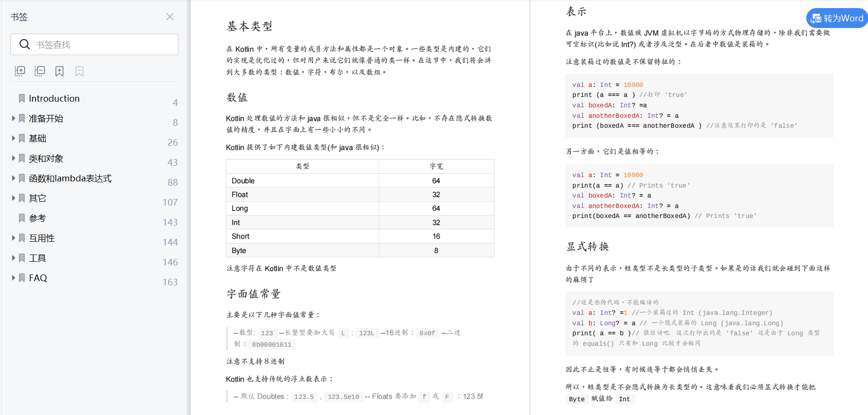Go to the 基础 bookmark
The width and height of the screenshot is (868, 415).
(37, 138)
